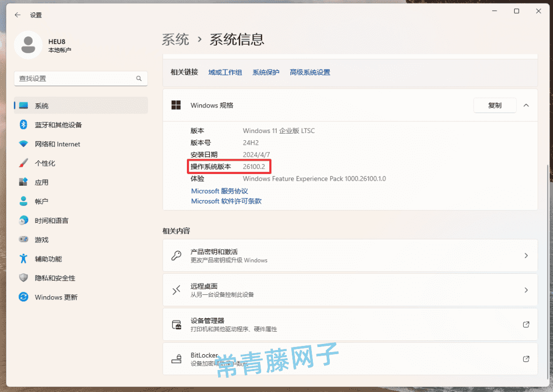Click the network Wi-Fi icon in sidebar
Viewport: 553px width, 392px height.
24,144
